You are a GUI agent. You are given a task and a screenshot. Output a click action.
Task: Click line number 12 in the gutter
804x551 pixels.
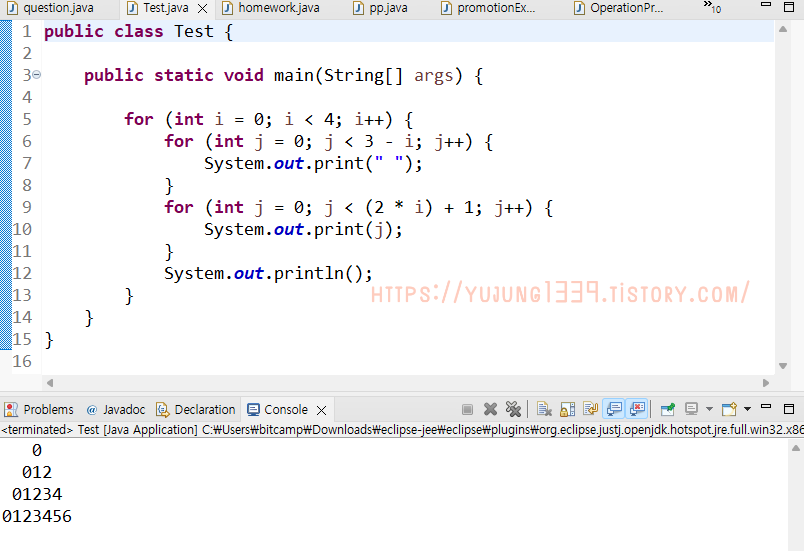point(22,273)
